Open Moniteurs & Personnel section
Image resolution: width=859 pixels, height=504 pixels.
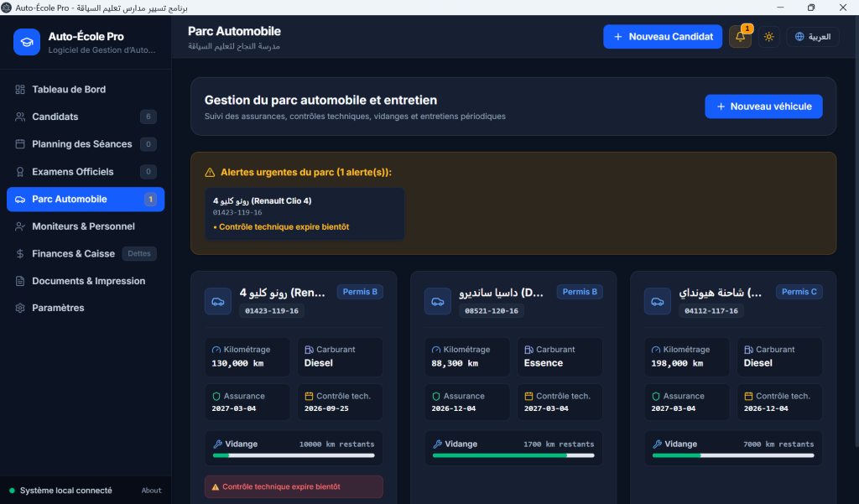(86, 226)
